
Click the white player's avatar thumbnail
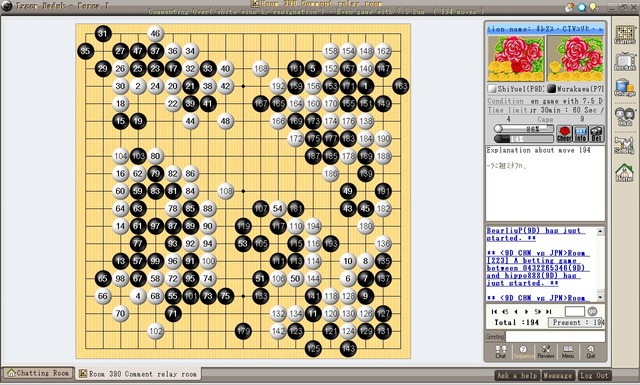tap(516, 58)
